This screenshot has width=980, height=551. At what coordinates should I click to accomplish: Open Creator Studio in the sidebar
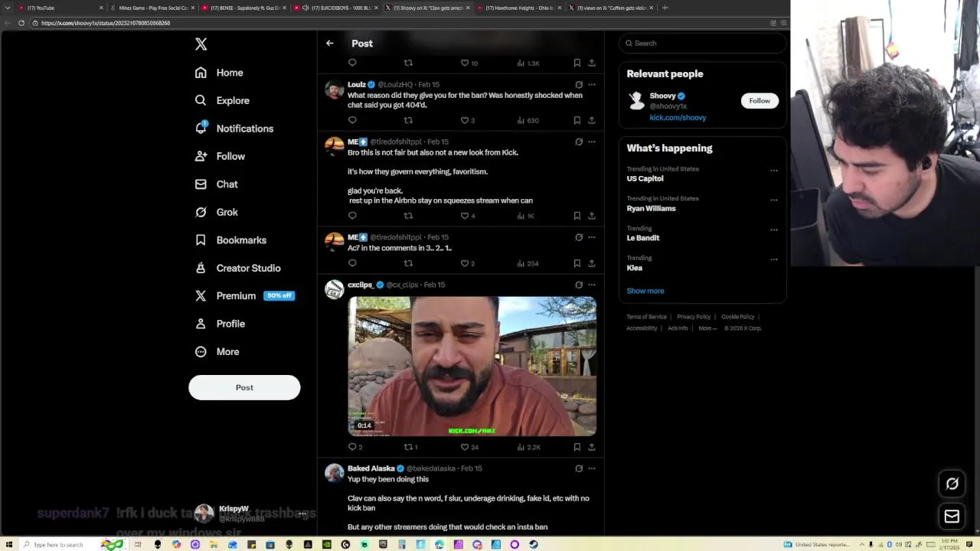pyautogui.click(x=237, y=268)
